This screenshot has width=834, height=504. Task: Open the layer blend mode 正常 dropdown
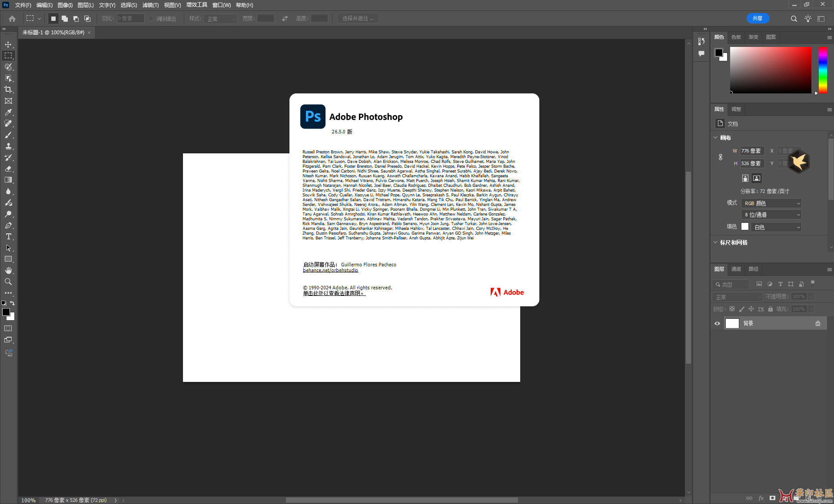pyautogui.click(x=738, y=297)
